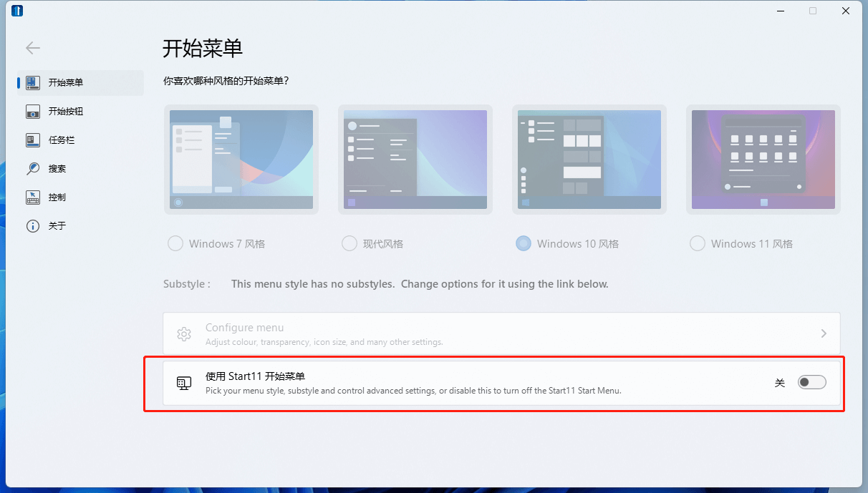Click the monitor icon beside 使用 Start11 开始菜单
This screenshot has height=493, width=868.
(x=184, y=381)
